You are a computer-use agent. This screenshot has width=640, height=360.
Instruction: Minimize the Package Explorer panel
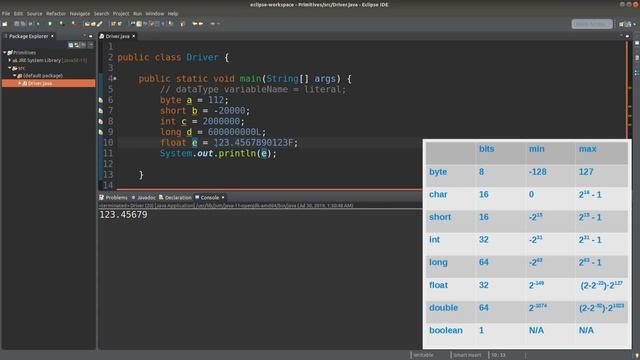(84, 36)
